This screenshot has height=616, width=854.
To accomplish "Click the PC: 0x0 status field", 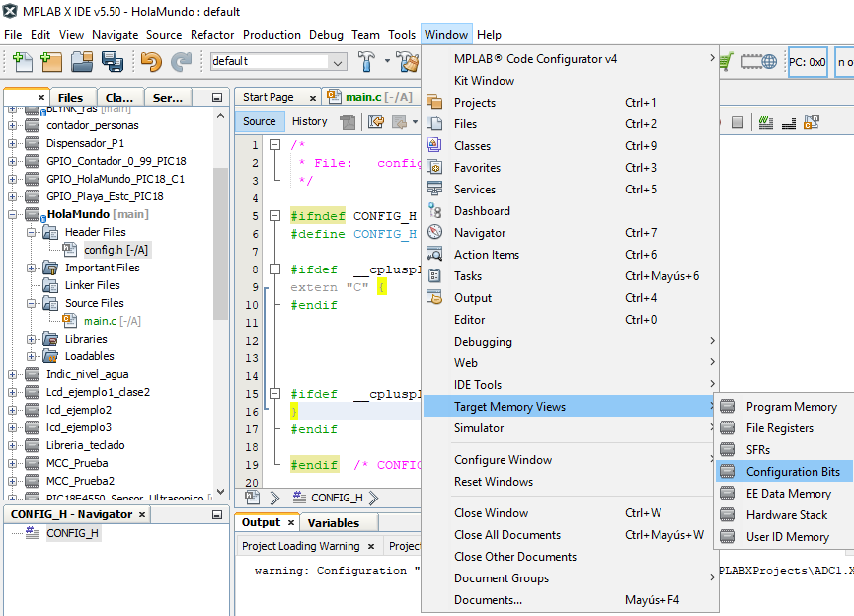I will 808,62.
